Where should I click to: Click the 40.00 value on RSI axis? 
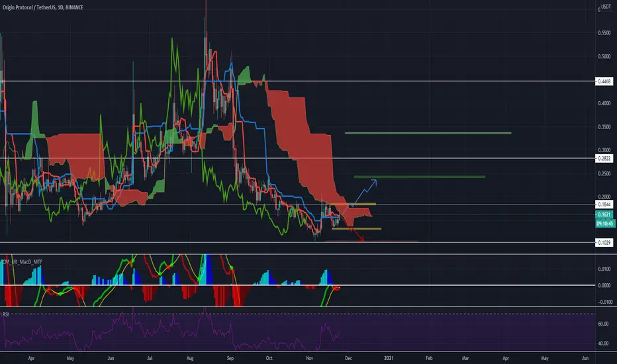coord(603,343)
